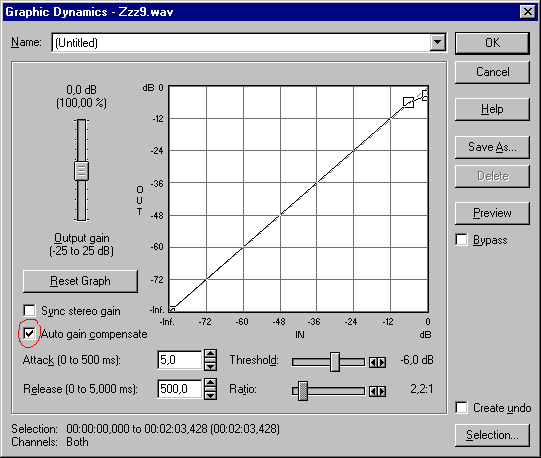Preview the dynamics effect
The image size is (541, 458).
pyautogui.click(x=492, y=213)
